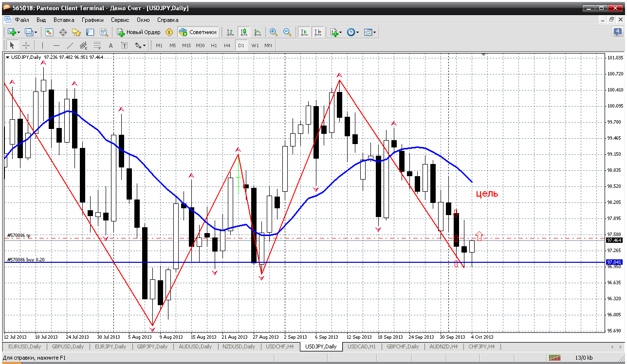Select the Fibonacci retracement tool

[97, 45]
